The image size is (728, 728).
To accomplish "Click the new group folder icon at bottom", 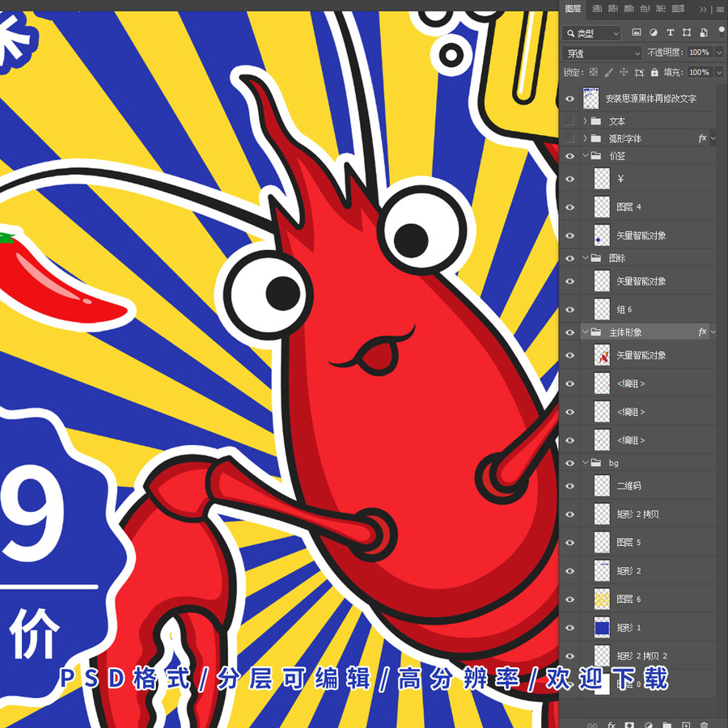I will [x=667, y=724].
